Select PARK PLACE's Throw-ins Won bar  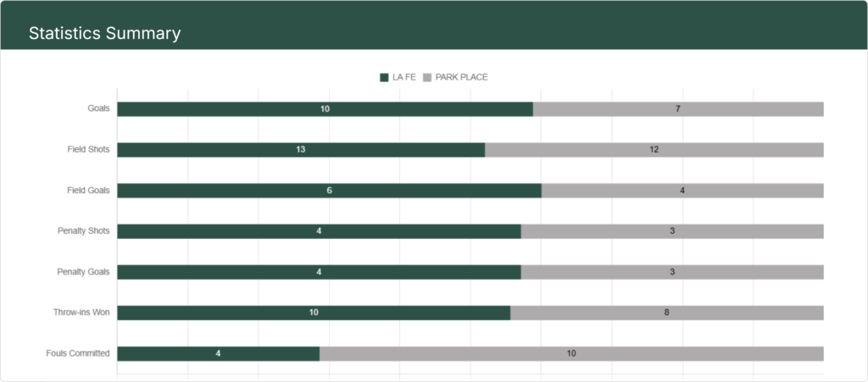(667, 313)
